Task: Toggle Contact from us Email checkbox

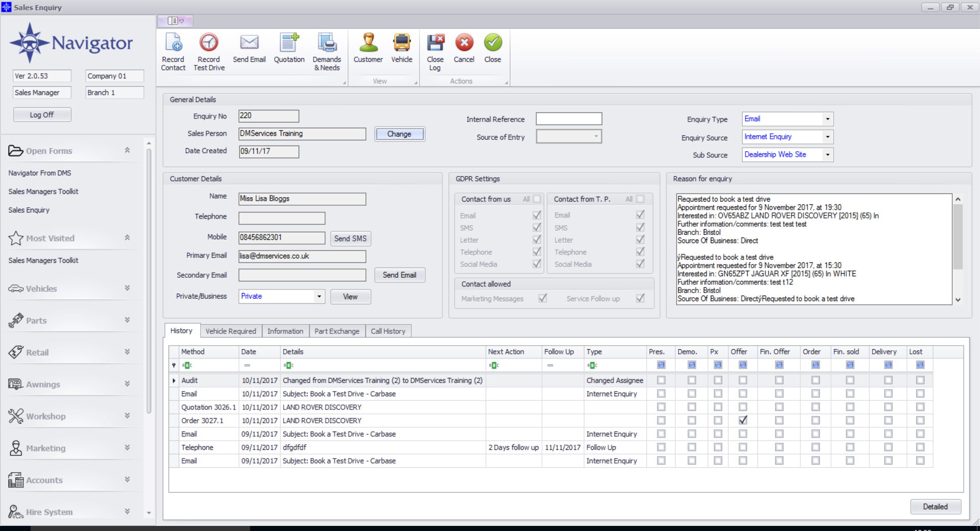Action: (x=537, y=215)
